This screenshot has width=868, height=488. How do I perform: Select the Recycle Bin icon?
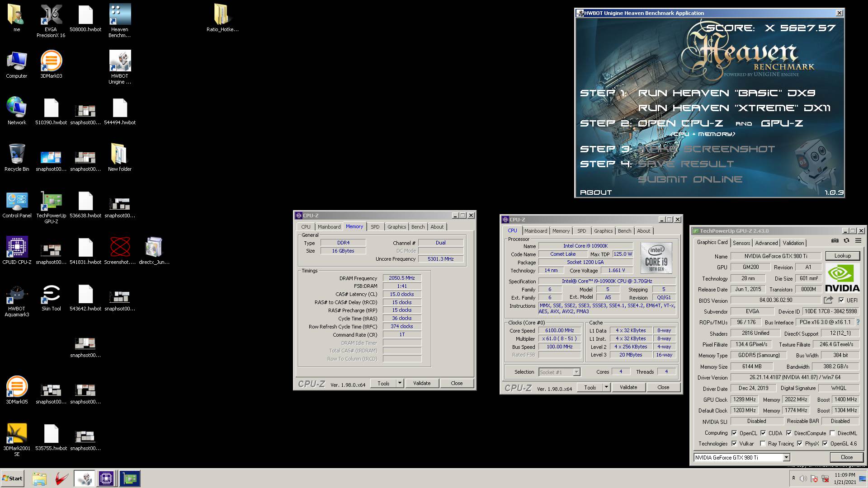coord(17,157)
